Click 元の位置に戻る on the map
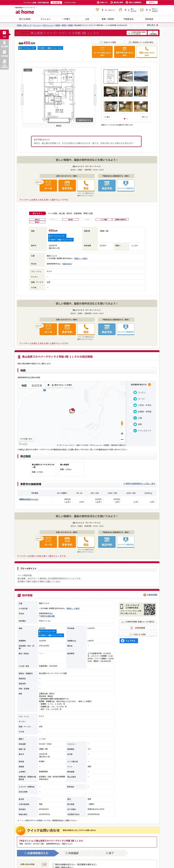 coord(26,439)
